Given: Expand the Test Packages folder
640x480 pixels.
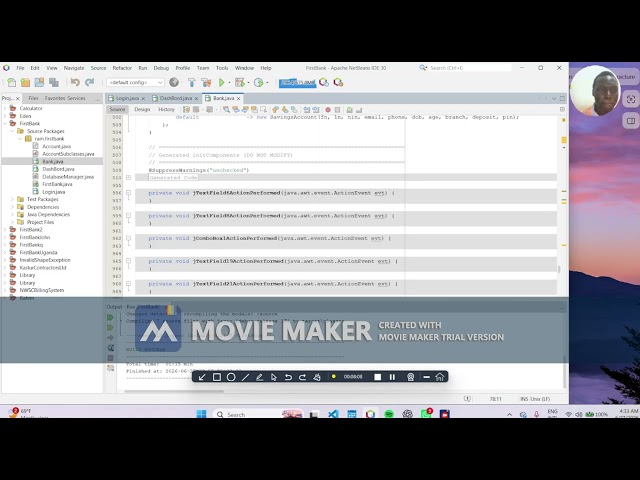Looking at the screenshot, I should coord(12,199).
